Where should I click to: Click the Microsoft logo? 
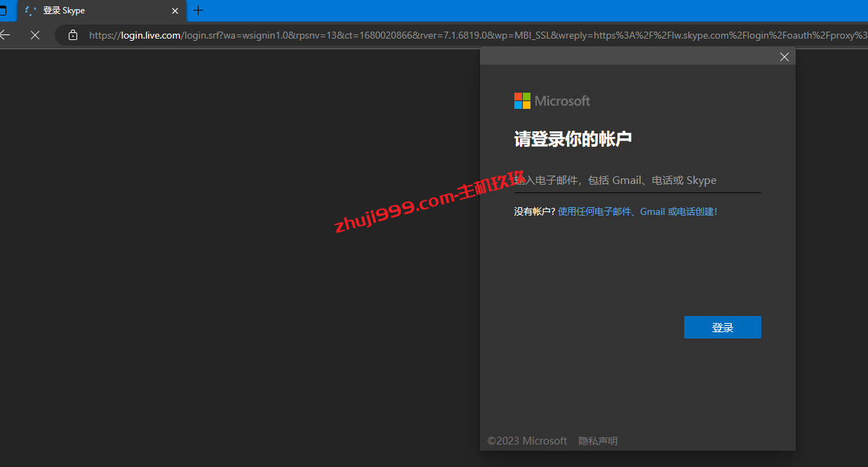[552, 101]
